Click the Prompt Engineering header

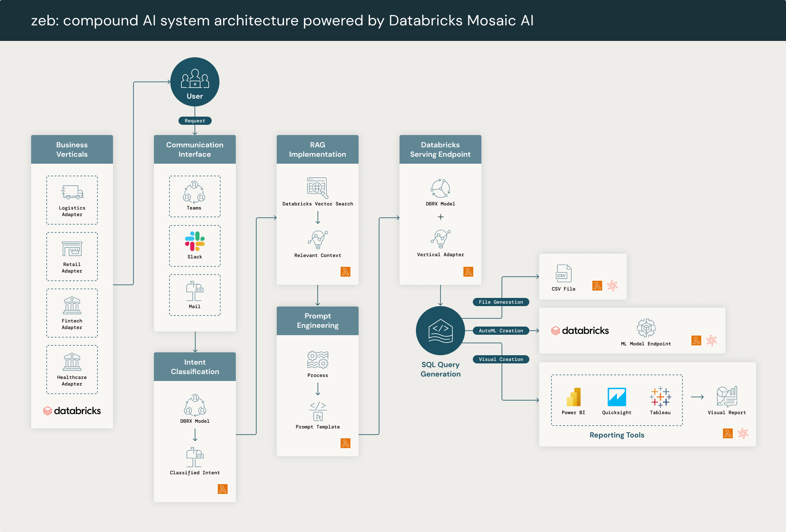click(x=318, y=321)
